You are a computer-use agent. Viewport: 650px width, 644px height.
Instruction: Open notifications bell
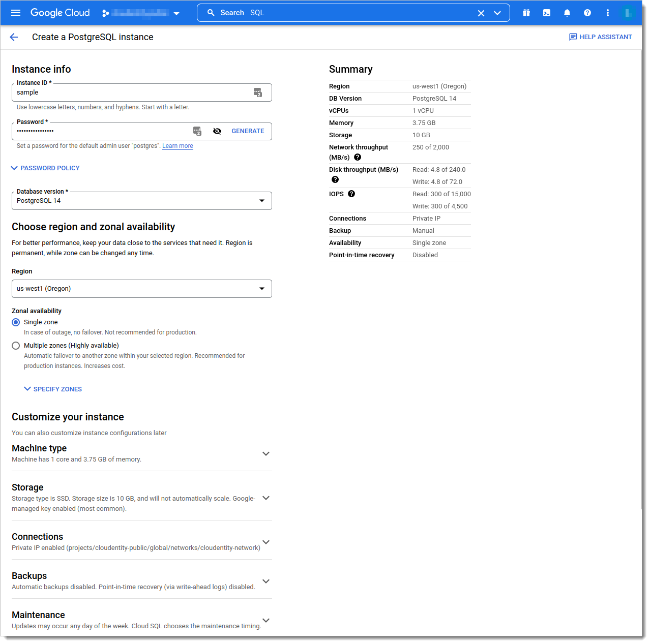click(x=567, y=13)
